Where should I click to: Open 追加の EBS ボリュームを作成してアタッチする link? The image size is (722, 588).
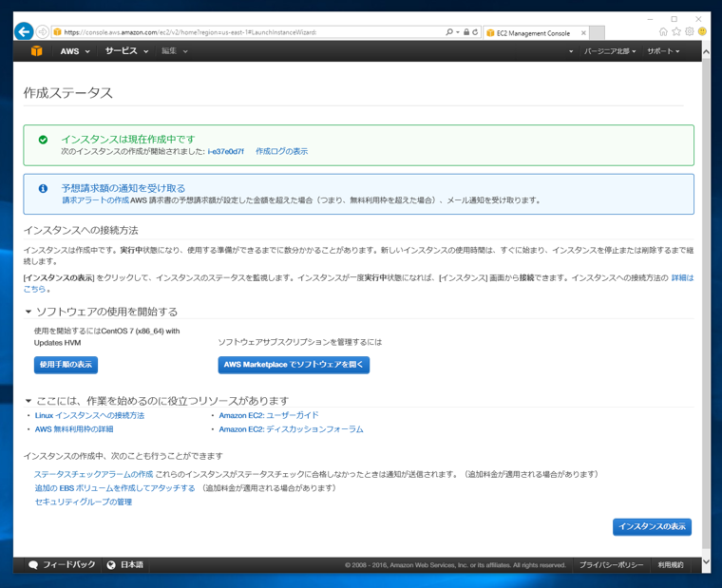click(115, 488)
